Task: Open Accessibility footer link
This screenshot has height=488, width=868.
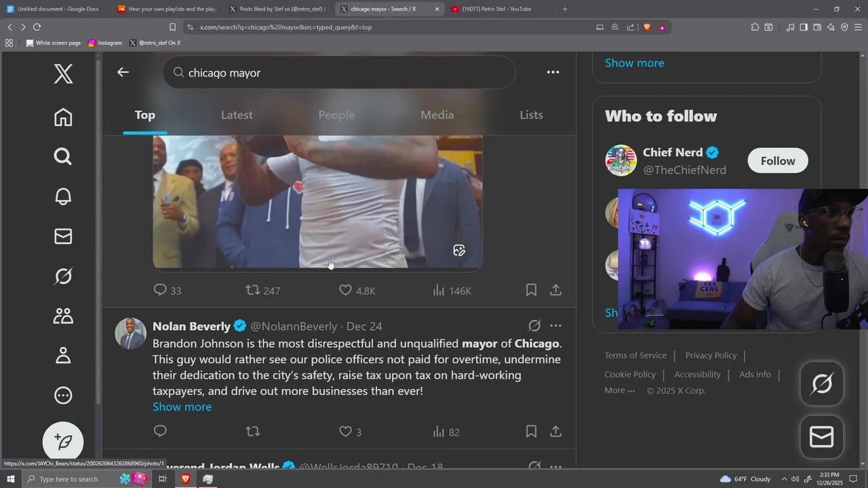Action: click(697, 374)
